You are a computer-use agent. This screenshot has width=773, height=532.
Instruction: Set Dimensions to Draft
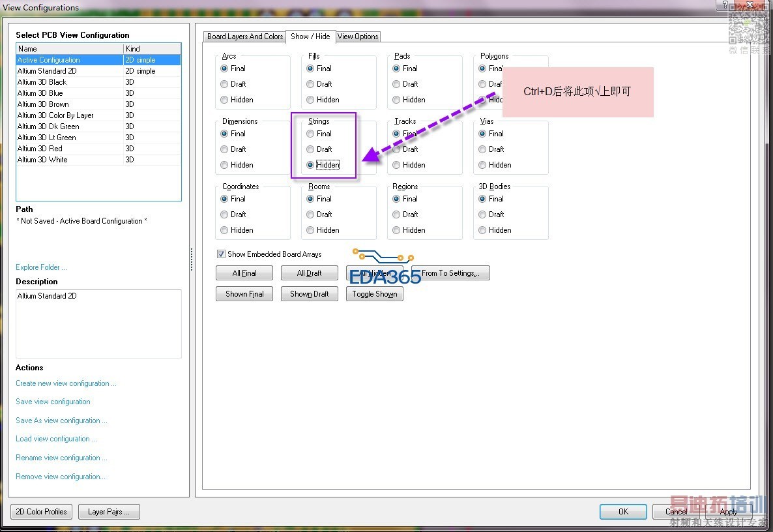[224, 149]
